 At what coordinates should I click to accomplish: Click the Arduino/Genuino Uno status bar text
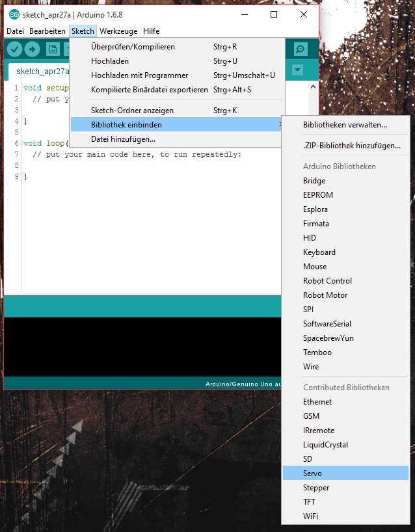[243, 384]
